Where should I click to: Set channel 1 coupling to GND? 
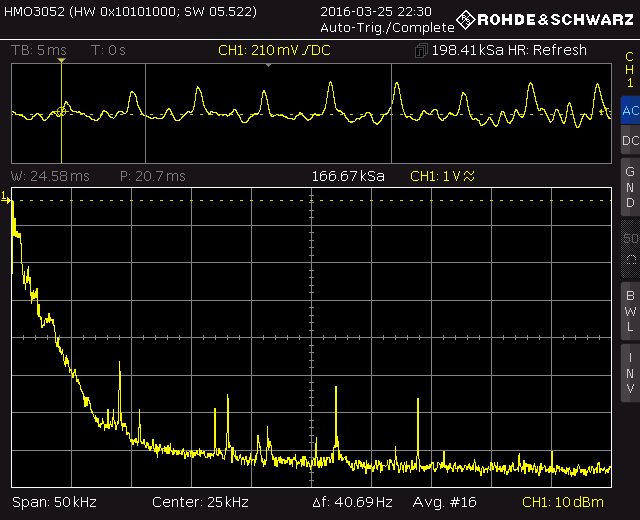629,186
